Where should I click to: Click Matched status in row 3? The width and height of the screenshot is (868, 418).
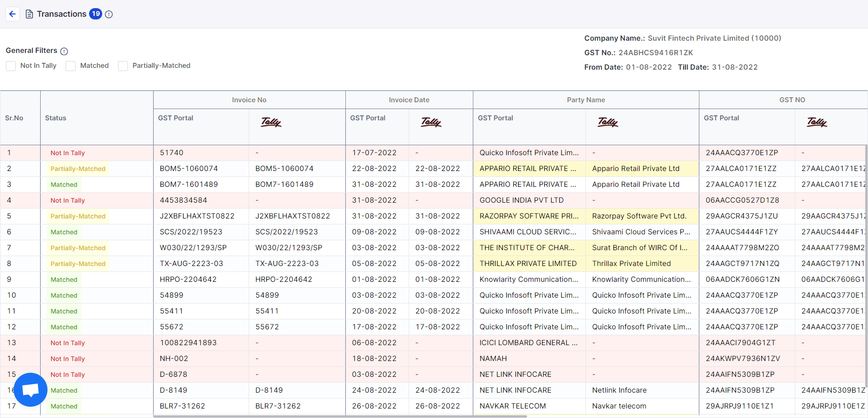coord(64,185)
